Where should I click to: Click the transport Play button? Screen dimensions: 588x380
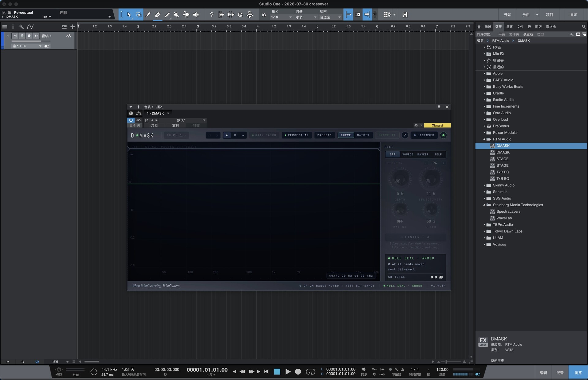(x=288, y=372)
